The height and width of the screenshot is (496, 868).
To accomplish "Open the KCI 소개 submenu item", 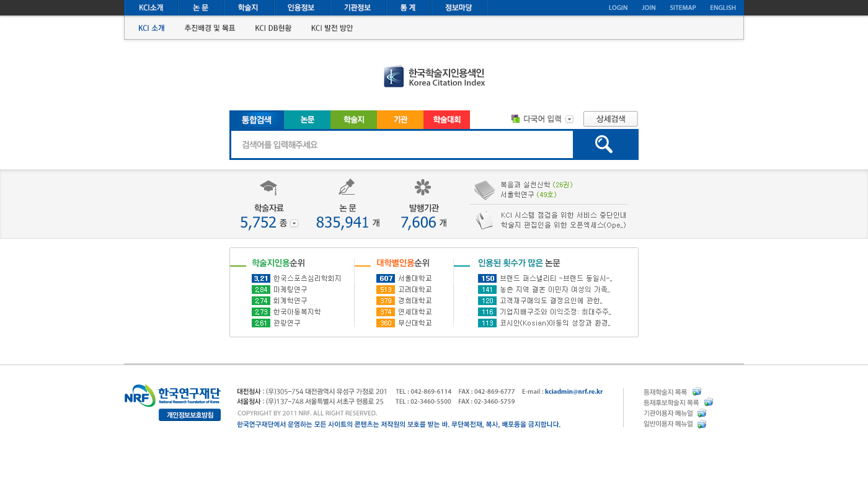I will (x=151, y=28).
